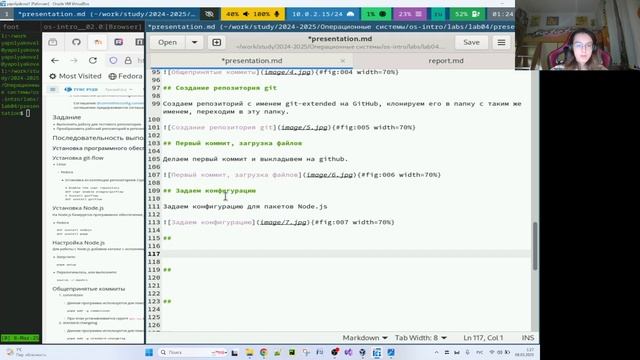
Task: Open Ln 117, Col 1 position selector
Action: click(483, 338)
